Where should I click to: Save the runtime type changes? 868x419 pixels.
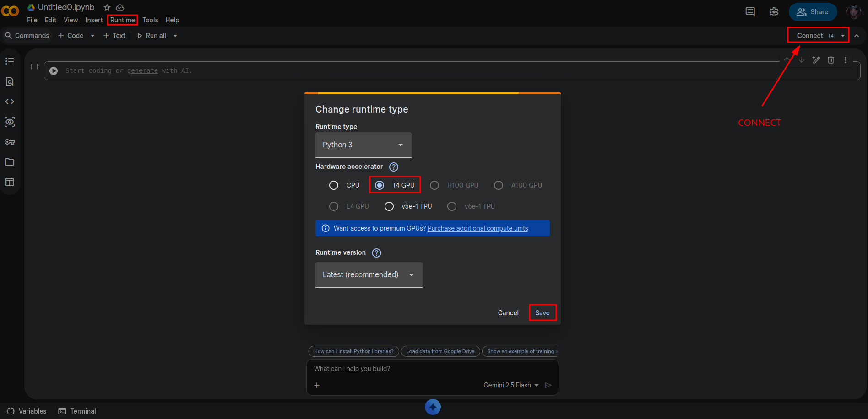[542, 313]
